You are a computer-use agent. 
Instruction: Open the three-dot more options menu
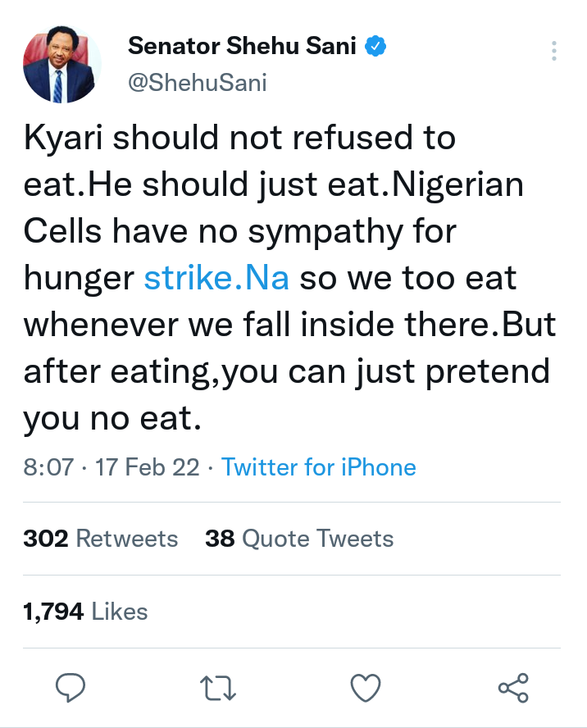(554, 51)
